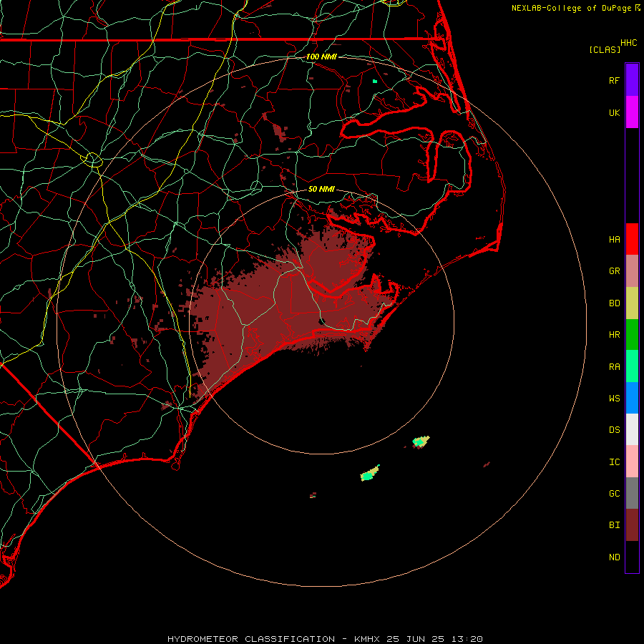The height and width of the screenshot is (644, 644).
Task: Click the 100 NMI range ring label
Action: (321, 57)
